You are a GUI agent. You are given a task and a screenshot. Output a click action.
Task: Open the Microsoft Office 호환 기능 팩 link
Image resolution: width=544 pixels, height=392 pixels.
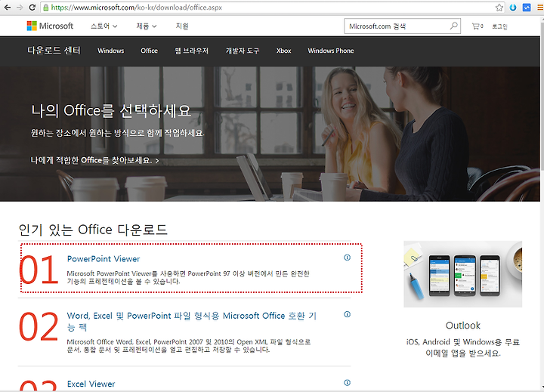191,321
